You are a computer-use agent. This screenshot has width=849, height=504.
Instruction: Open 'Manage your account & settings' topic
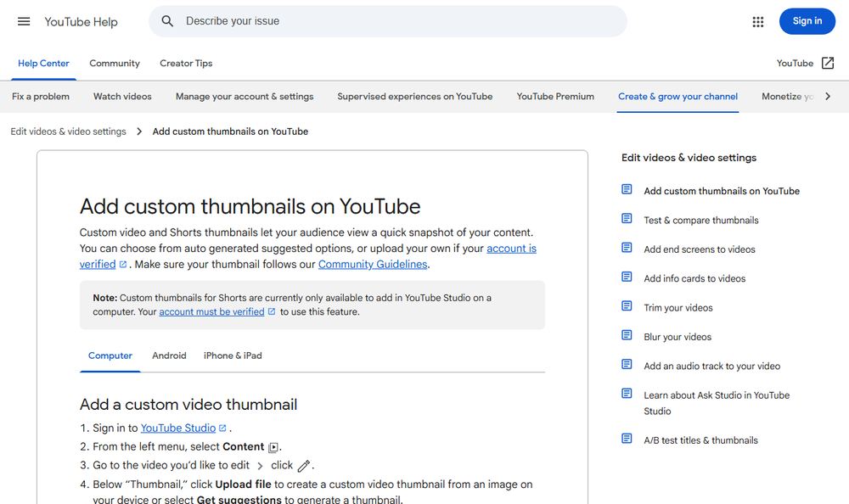[245, 97]
